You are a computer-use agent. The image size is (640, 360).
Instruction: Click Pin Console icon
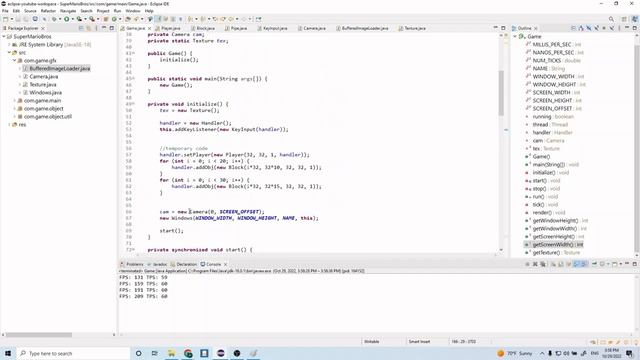point(594,264)
